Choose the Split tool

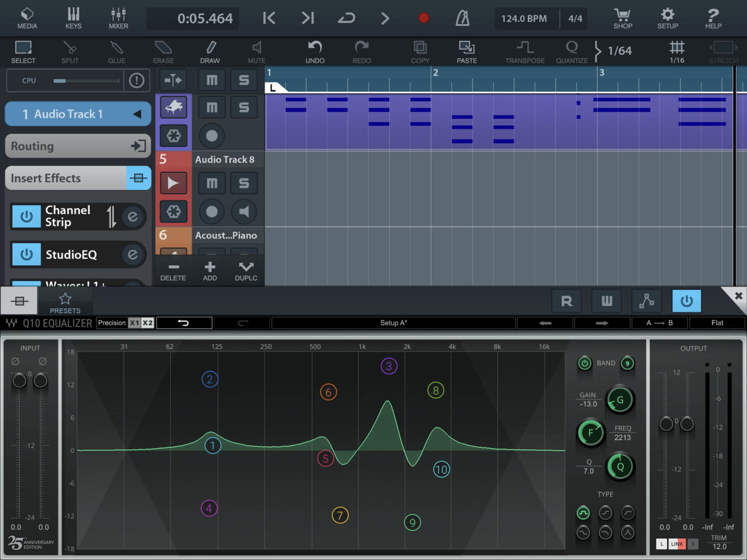click(70, 52)
